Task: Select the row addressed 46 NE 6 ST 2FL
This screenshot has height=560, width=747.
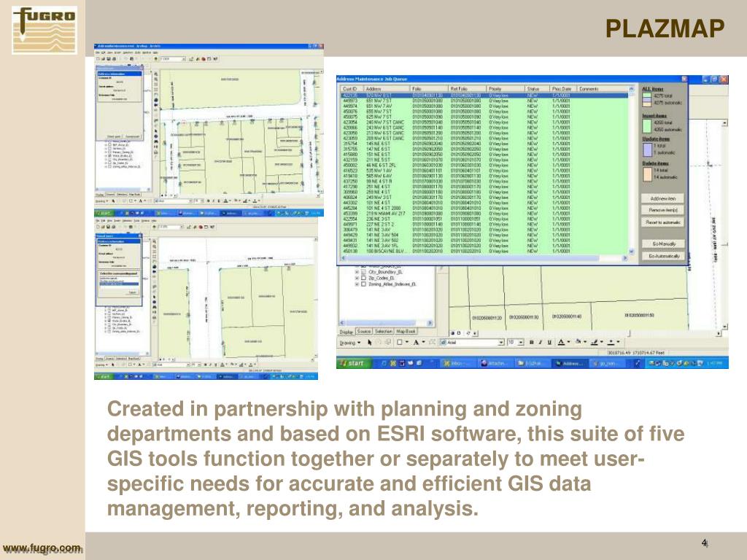Action: pyautogui.click(x=484, y=166)
